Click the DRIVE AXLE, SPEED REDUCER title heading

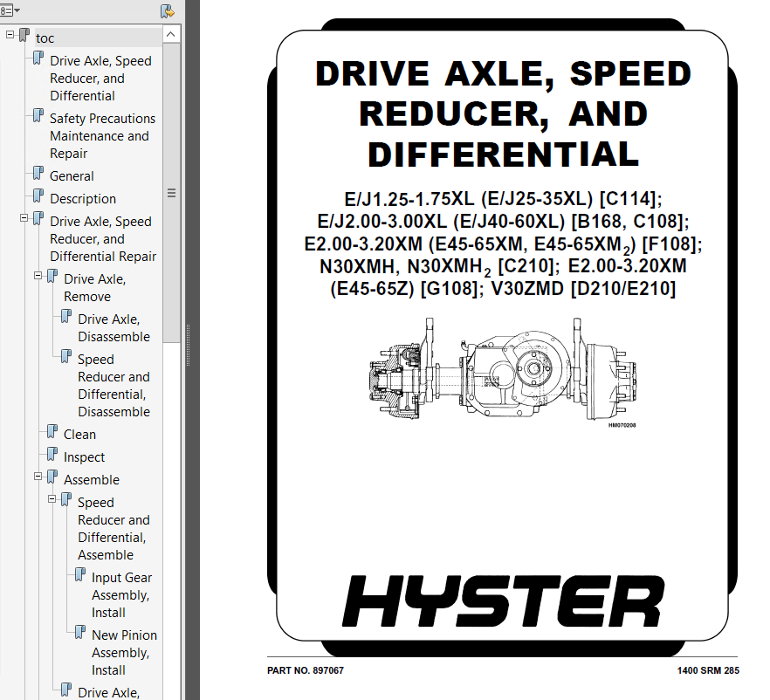tap(504, 113)
